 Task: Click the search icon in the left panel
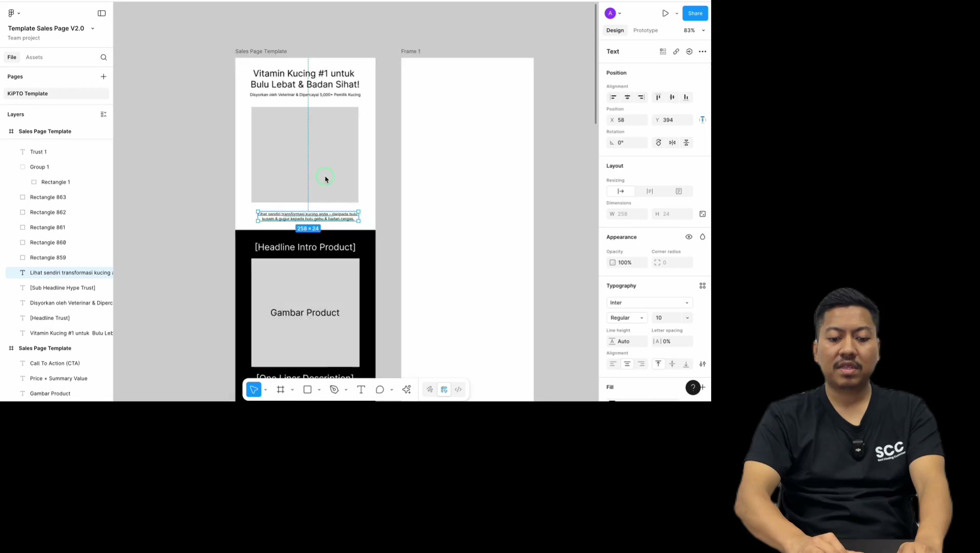pos(104,57)
